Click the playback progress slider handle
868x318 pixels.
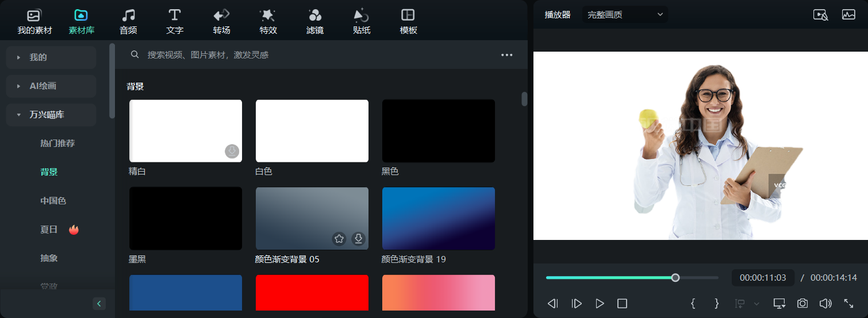pyautogui.click(x=675, y=278)
